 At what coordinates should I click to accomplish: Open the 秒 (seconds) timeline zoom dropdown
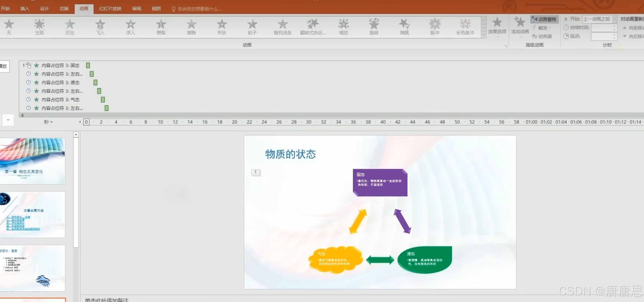click(48, 122)
